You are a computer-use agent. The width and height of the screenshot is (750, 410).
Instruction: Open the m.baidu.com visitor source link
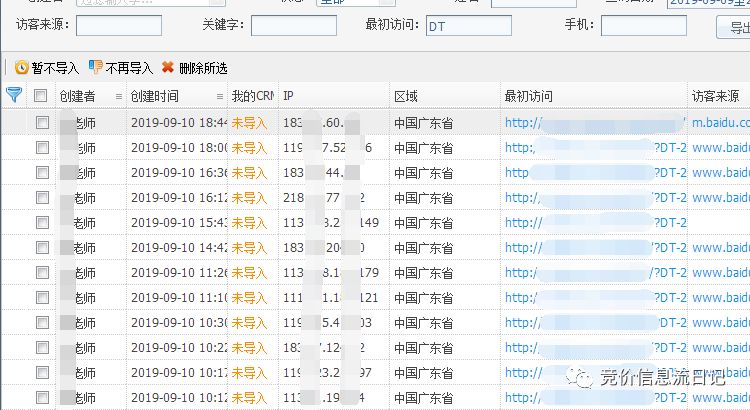[721, 123]
